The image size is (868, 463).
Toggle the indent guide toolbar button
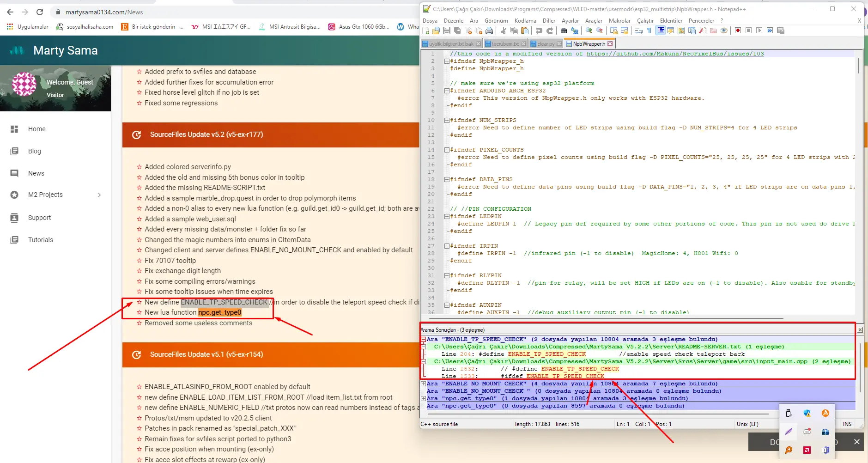(x=661, y=30)
